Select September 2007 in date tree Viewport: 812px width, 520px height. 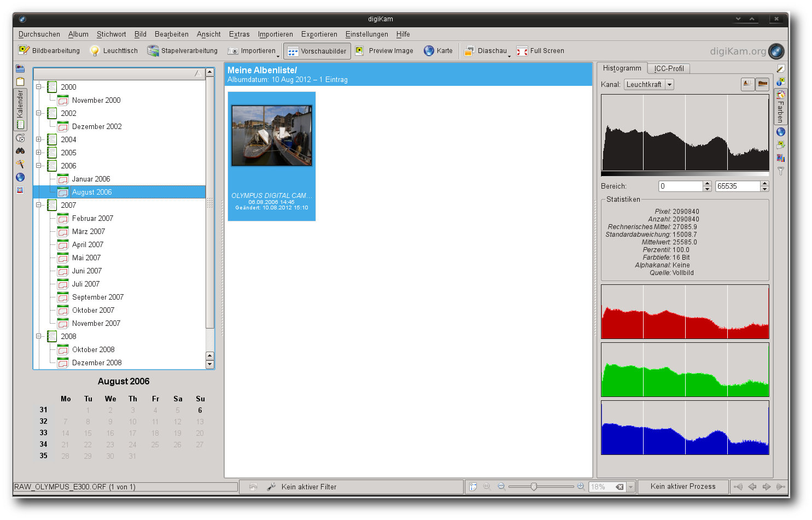(98, 297)
